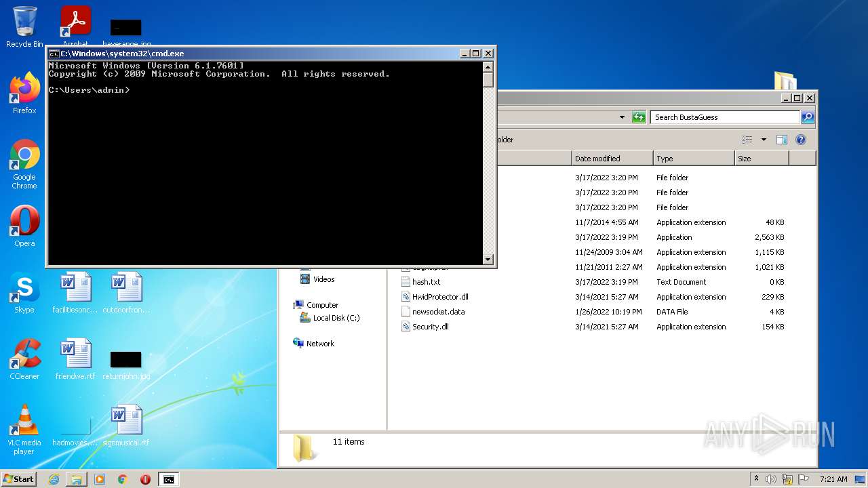The image size is (868, 488).
Task: Launch Chrome from the taskbar
Action: click(x=123, y=479)
